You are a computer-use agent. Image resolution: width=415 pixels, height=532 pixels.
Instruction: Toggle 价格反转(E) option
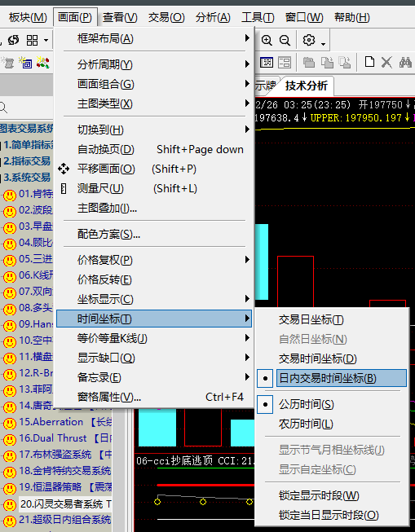(x=154, y=279)
